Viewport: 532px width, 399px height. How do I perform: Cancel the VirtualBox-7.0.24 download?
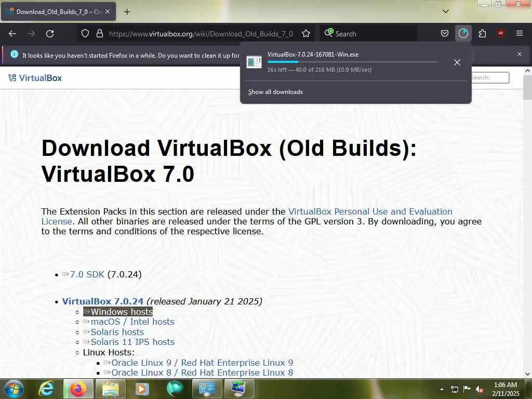coord(457,62)
